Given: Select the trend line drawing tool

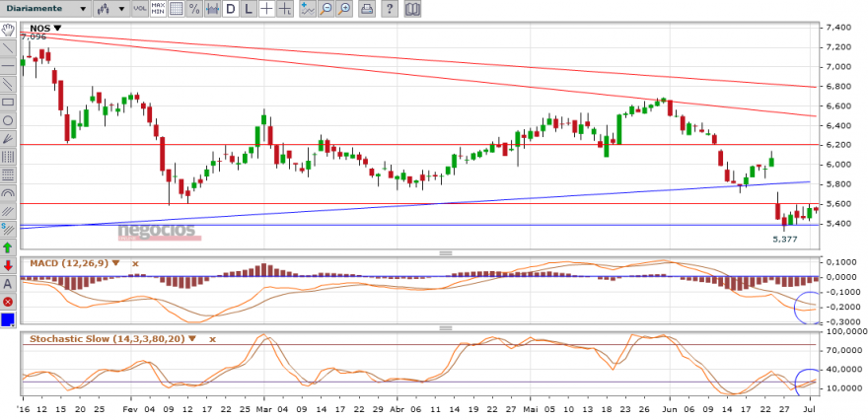Looking at the screenshot, I should coord(8,48).
